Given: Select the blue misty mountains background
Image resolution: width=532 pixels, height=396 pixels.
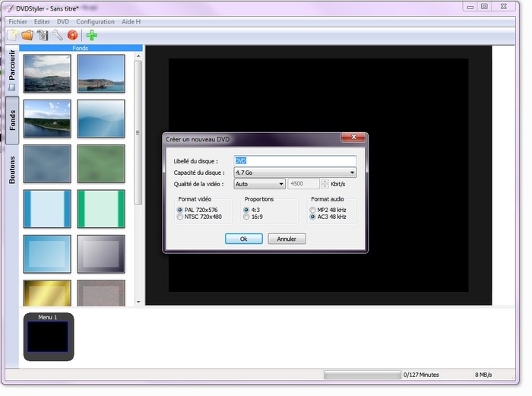Looking at the screenshot, I should [x=101, y=119].
